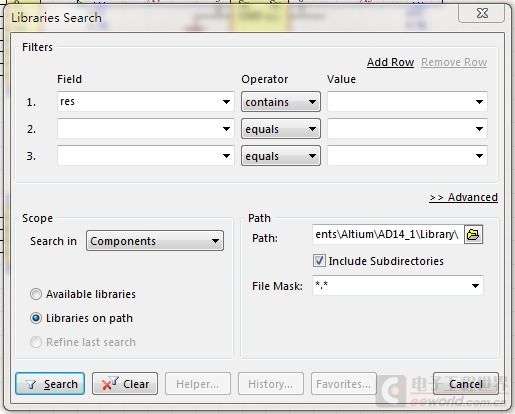Click the row 1 Value input field
This screenshot has height=414, width=515.
pyautogui.click(x=407, y=102)
